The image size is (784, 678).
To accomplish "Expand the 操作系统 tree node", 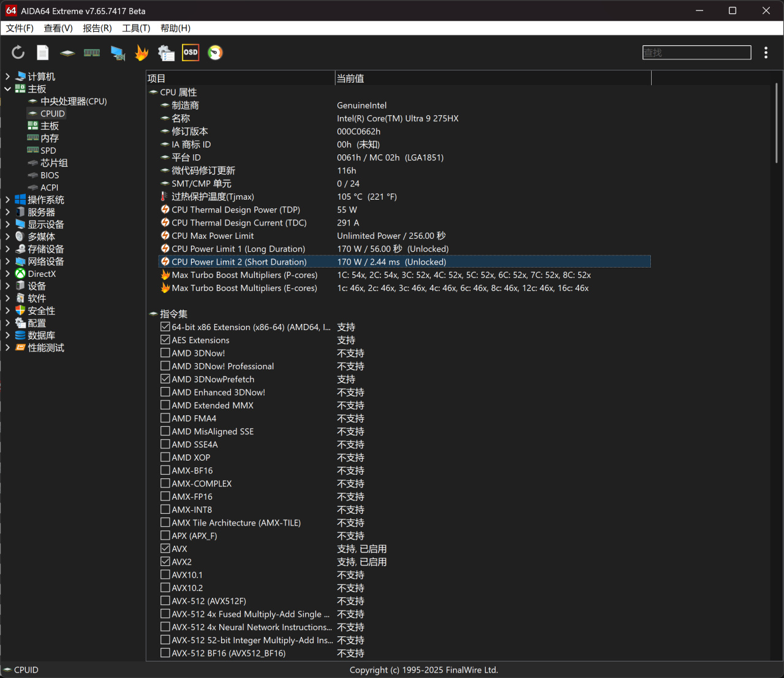I will tap(7, 200).
